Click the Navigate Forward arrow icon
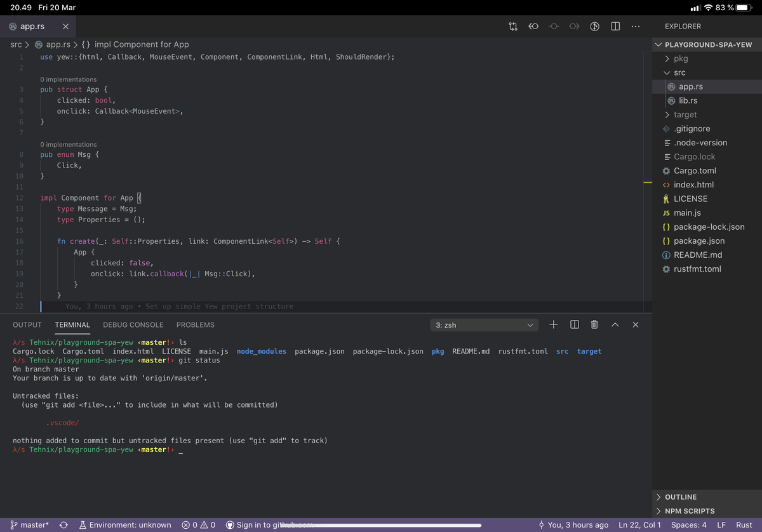762x532 pixels. 574,26
